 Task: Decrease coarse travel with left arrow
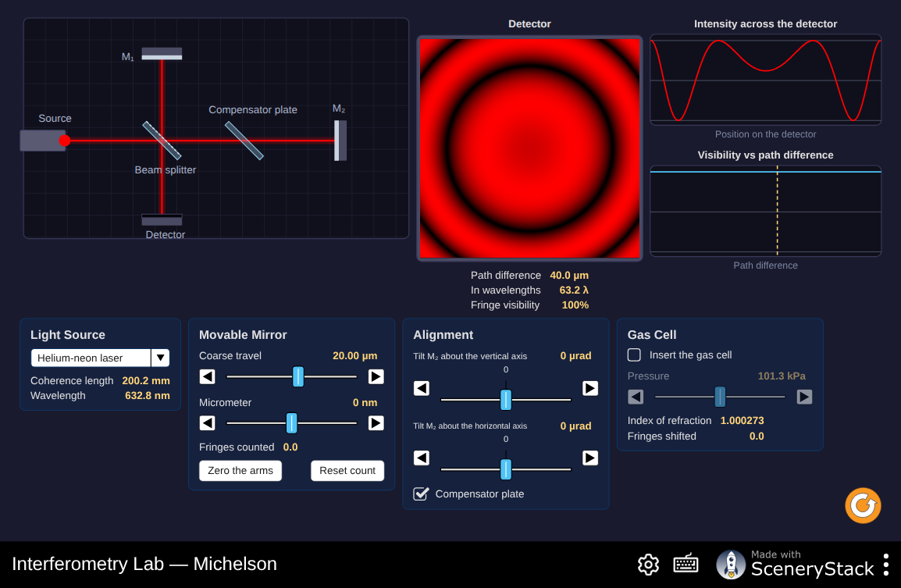(x=208, y=376)
